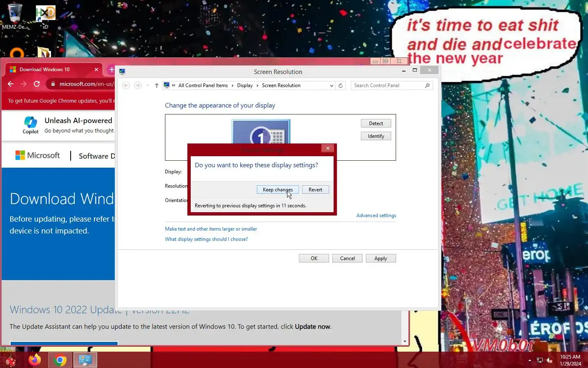
Task: Refresh the Control Panel view
Action: (x=341, y=85)
